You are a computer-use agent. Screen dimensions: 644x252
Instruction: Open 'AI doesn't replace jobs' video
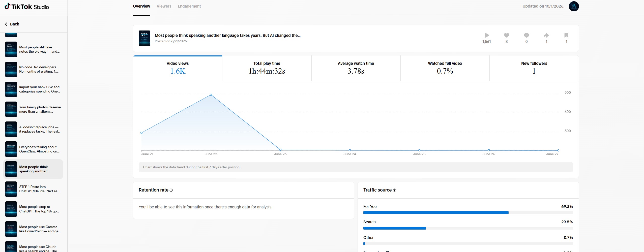point(33,129)
